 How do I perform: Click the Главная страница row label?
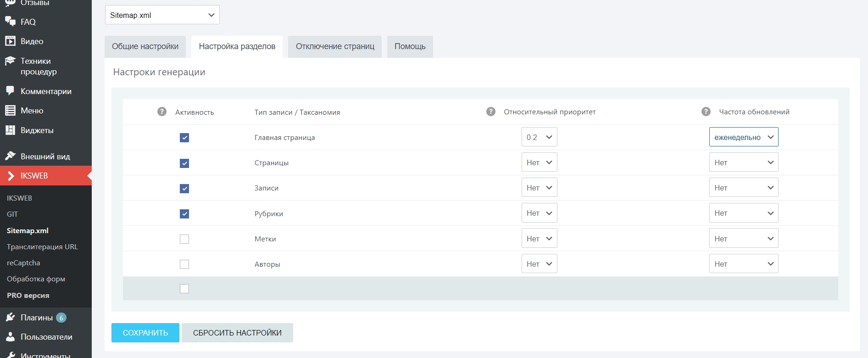point(284,137)
